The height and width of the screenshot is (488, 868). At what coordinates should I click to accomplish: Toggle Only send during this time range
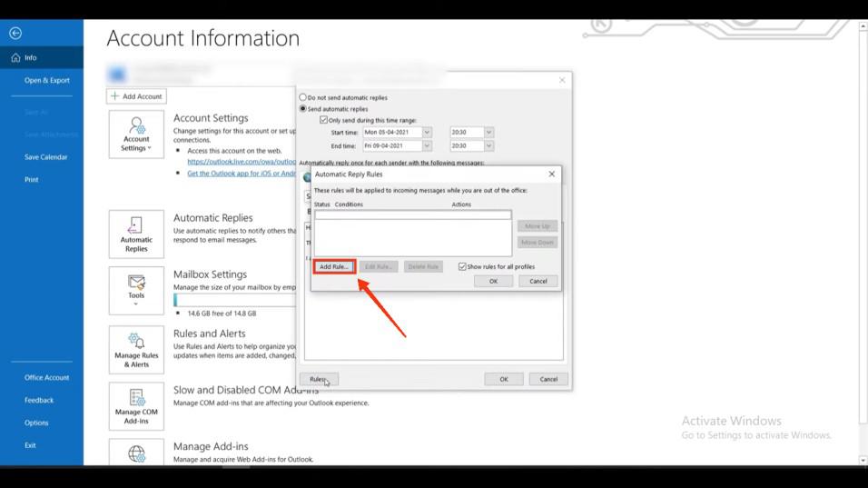[x=324, y=120]
